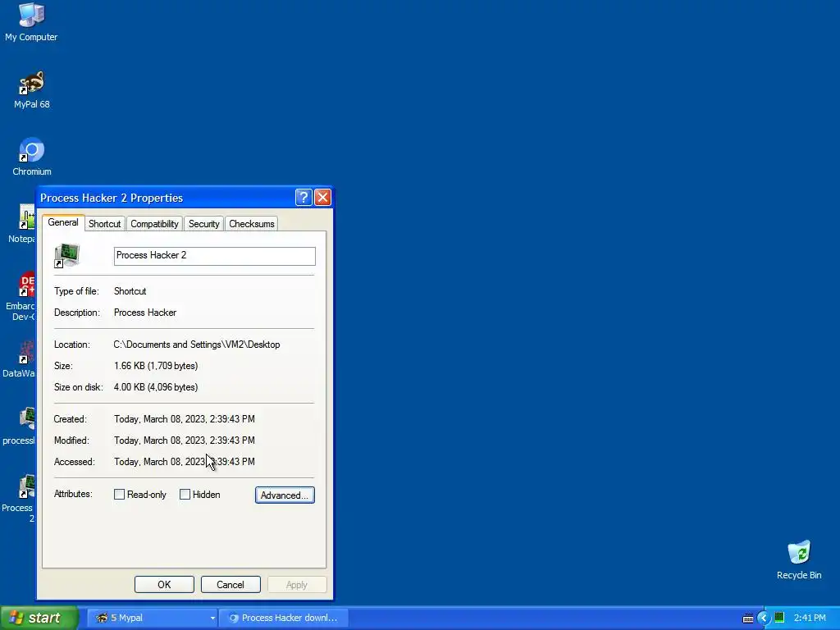Switch to Process Hacker download taskbar window
Viewport: 840px width, 630px height.
(284, 618)
